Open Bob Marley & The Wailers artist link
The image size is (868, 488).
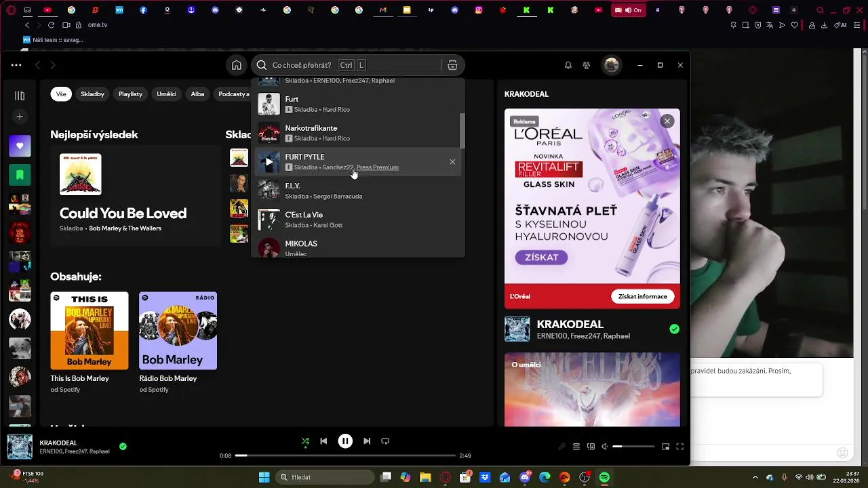coord(125,228)
